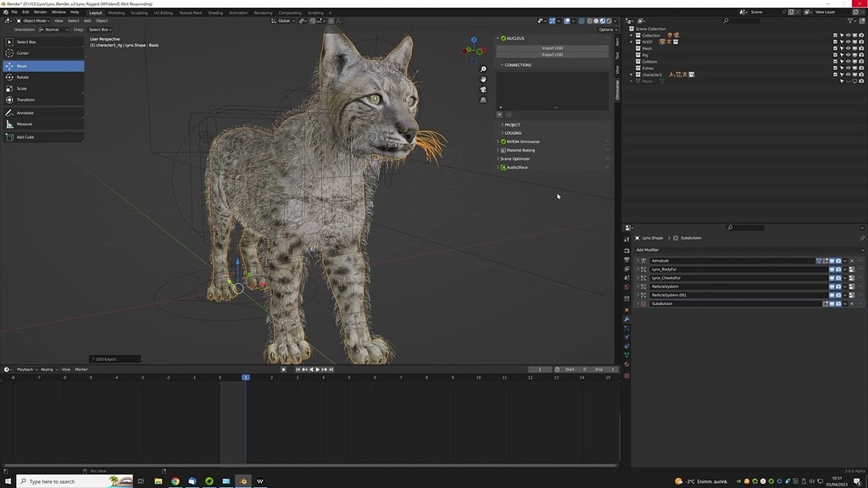Screen dimensions: 868x488
Task: Disable render visibility on the Armature modifier
Action: tap(838, 261)
